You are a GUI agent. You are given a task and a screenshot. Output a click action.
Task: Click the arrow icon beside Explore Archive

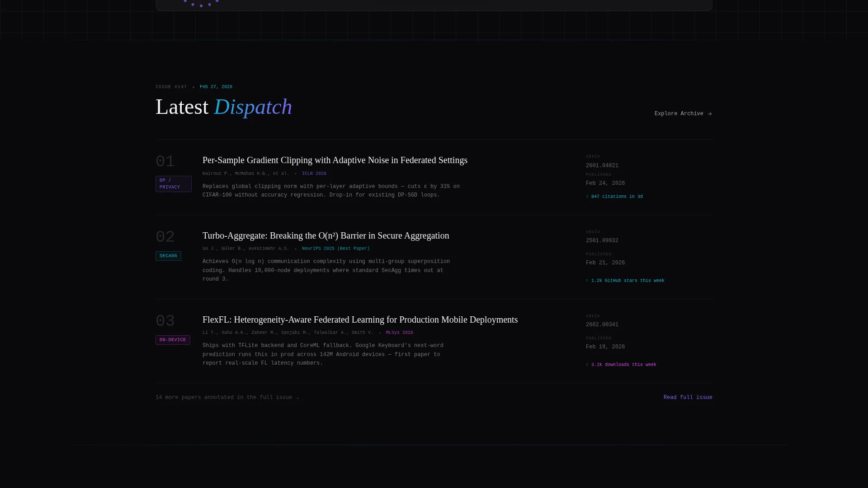click(x=710, y=114)
